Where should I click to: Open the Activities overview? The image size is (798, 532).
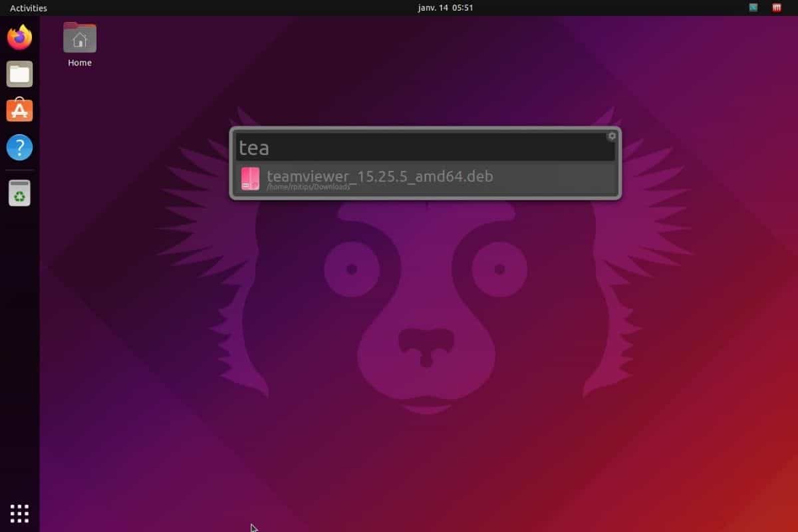coord(27,7)
